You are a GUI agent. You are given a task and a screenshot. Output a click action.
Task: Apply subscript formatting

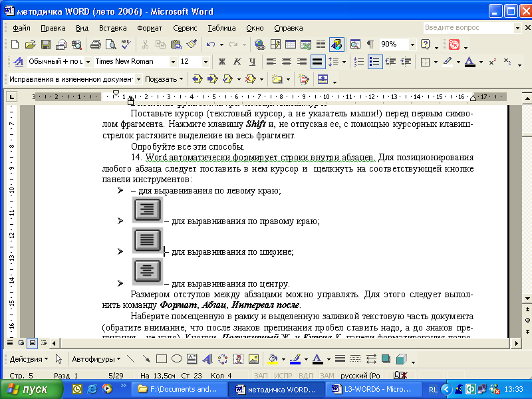pyautogui.click(x=507, y=62)
